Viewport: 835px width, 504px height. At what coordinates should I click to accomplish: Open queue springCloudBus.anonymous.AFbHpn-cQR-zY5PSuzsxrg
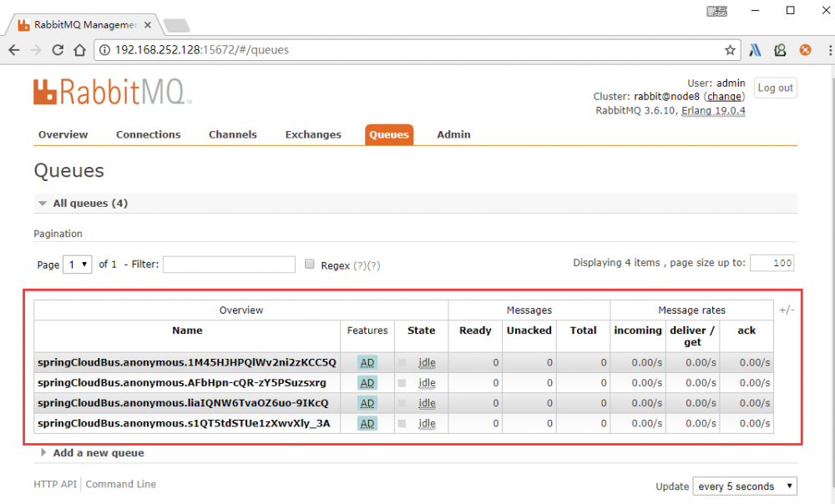(x=182, y=383)
